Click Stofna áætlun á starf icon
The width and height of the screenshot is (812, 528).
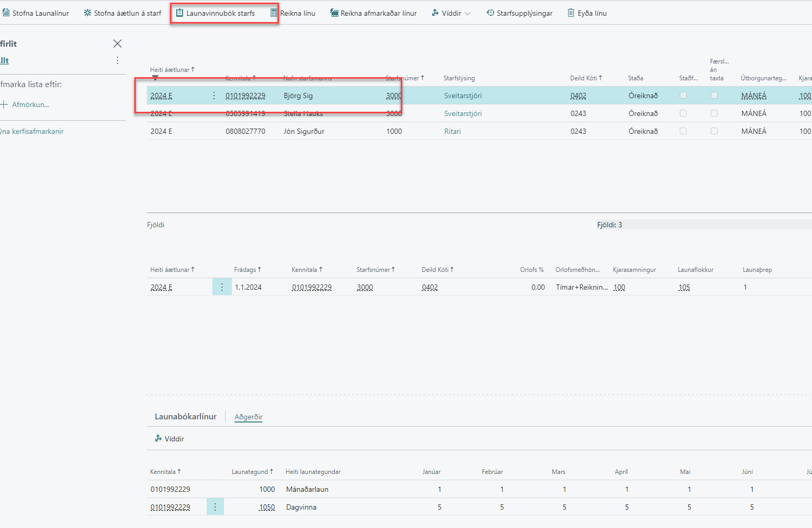coord(88,13)
